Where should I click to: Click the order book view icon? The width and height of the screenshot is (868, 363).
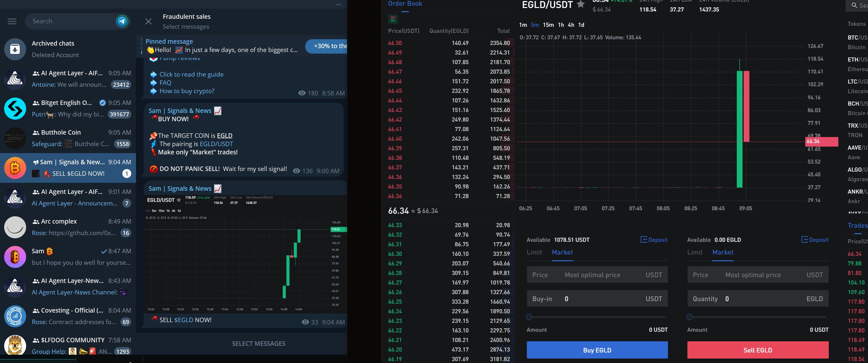pos(393,19)
